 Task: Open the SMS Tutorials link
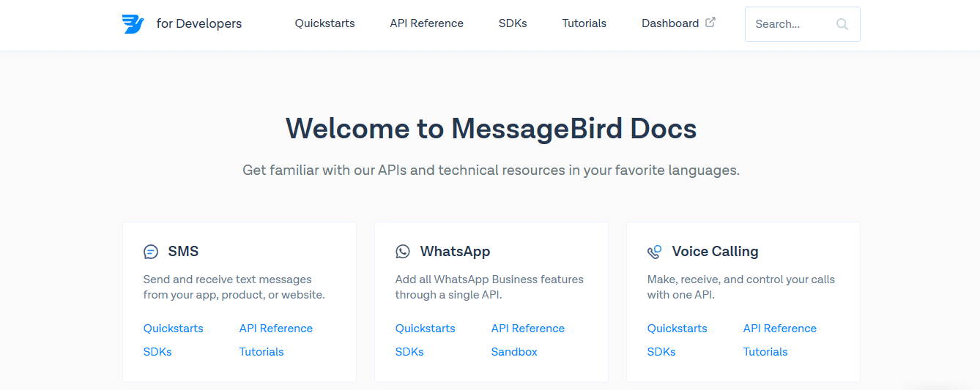point(261,352)
